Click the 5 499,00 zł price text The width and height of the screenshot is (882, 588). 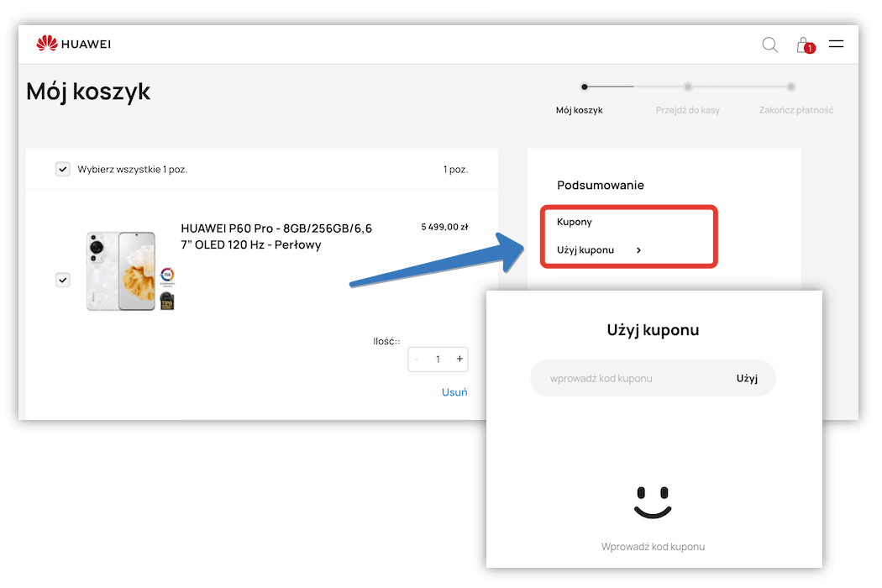(444, 227)
